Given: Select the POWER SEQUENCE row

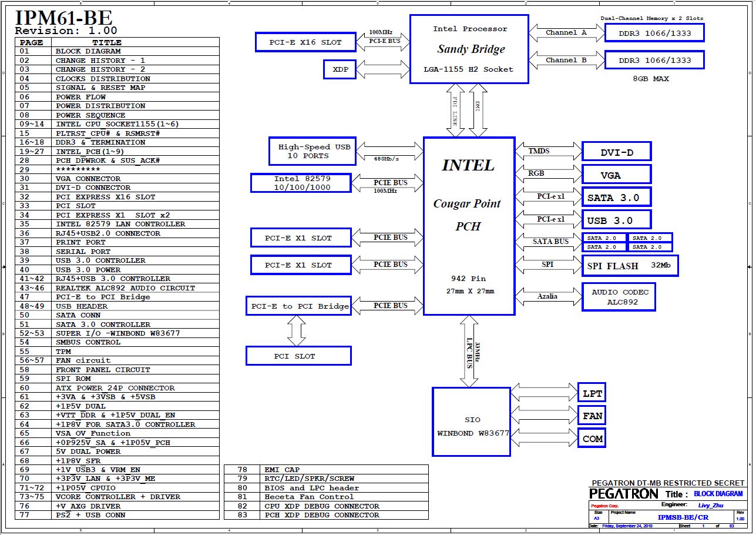Looking at the screenshot, I should point(117,115).
